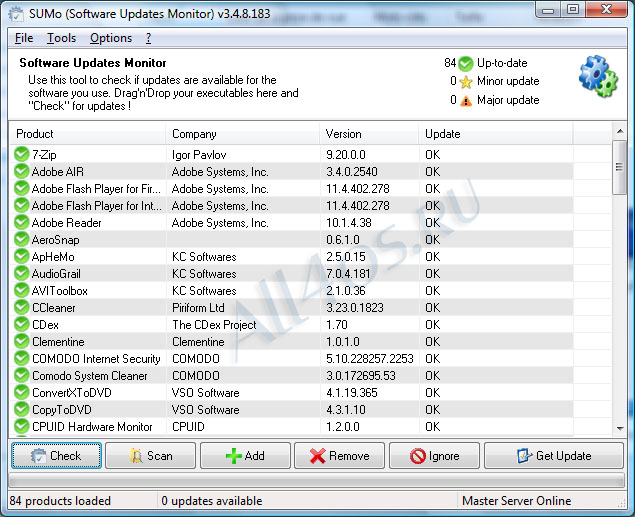Click the vertical scrollbar thumb

619,167
